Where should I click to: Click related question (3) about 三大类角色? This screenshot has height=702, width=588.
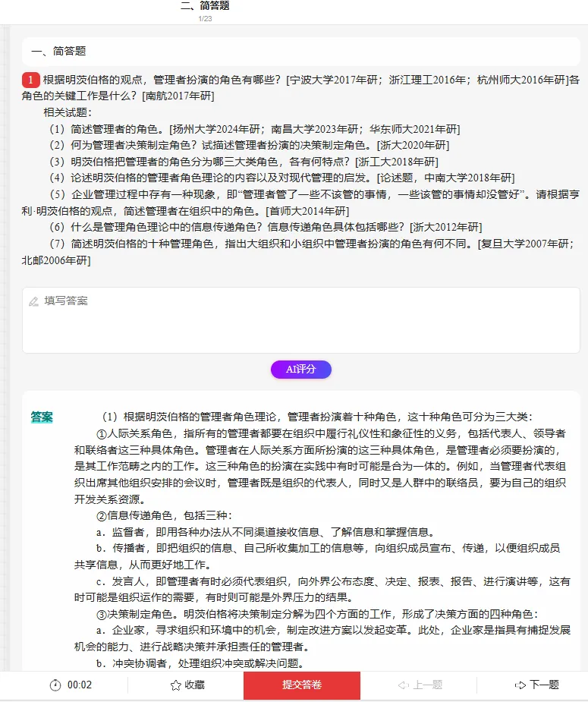pos(244,162)
